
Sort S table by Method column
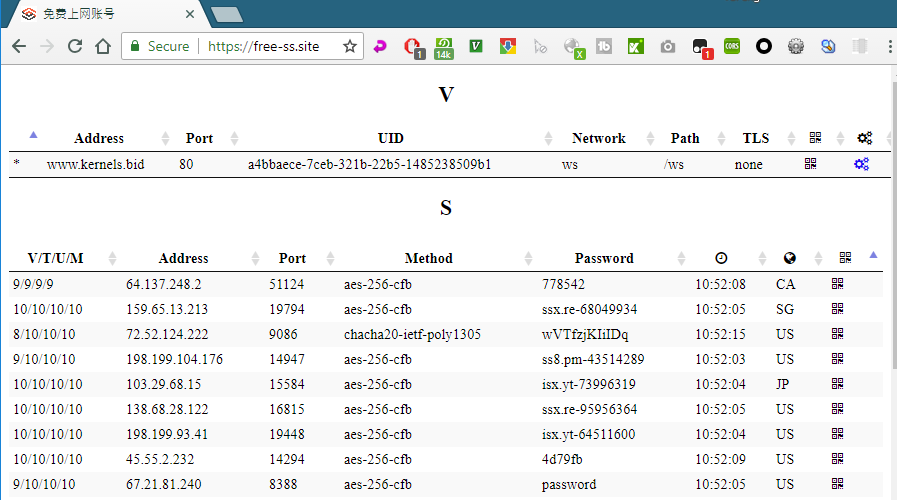click(428, 259)
